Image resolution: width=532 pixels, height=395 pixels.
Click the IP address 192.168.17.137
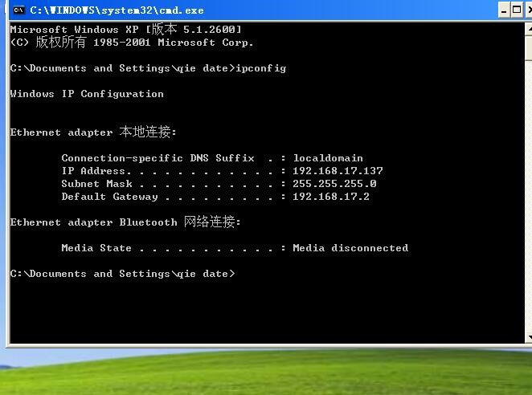338,170
